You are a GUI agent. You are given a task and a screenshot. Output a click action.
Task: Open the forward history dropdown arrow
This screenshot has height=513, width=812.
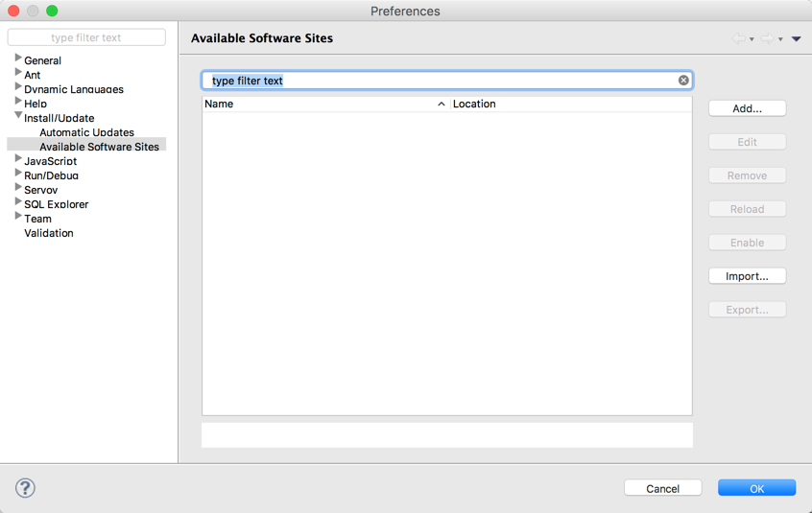[780, 39]
